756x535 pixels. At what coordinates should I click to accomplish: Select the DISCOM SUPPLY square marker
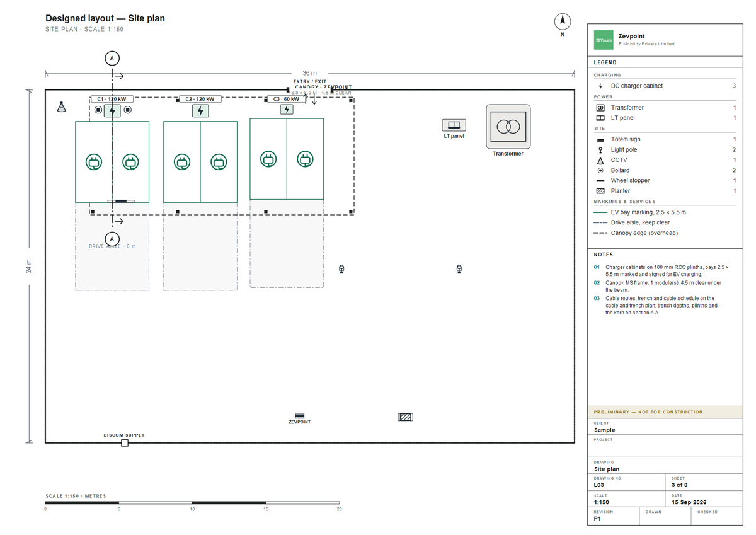tap(125, 443)
